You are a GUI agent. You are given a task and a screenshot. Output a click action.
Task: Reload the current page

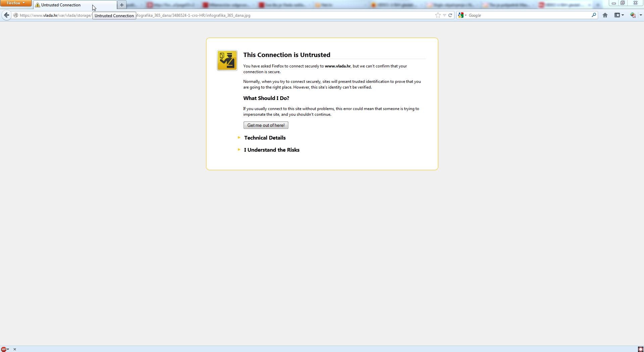(x=450, y=15)
